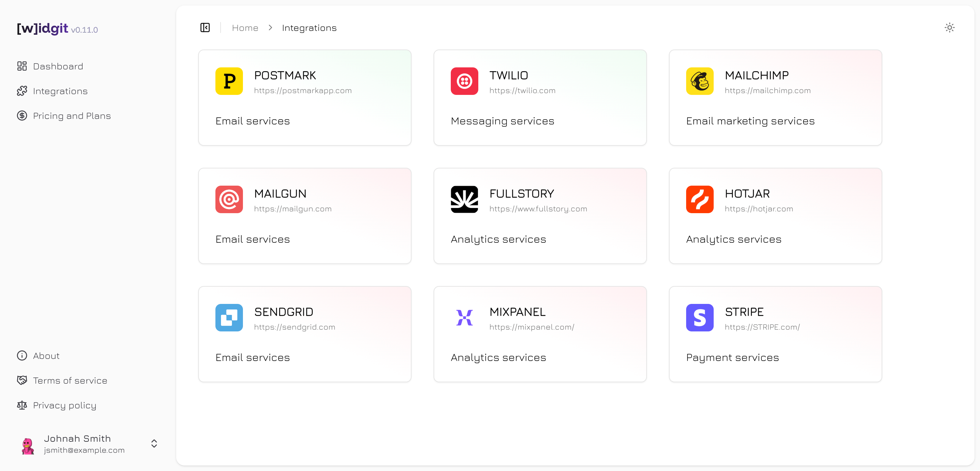Open https://hotjar.com link
Screen dimensions: 980x471
759,209
